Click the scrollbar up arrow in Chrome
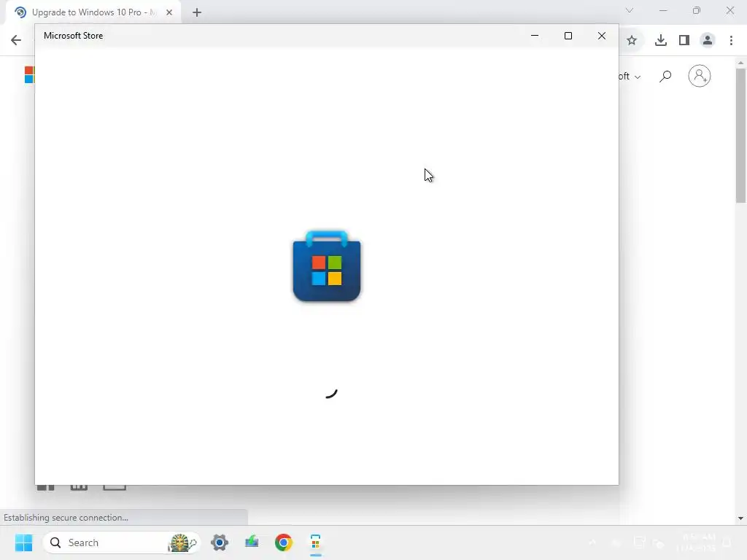The image size is (747, 560). coord(740,63)
